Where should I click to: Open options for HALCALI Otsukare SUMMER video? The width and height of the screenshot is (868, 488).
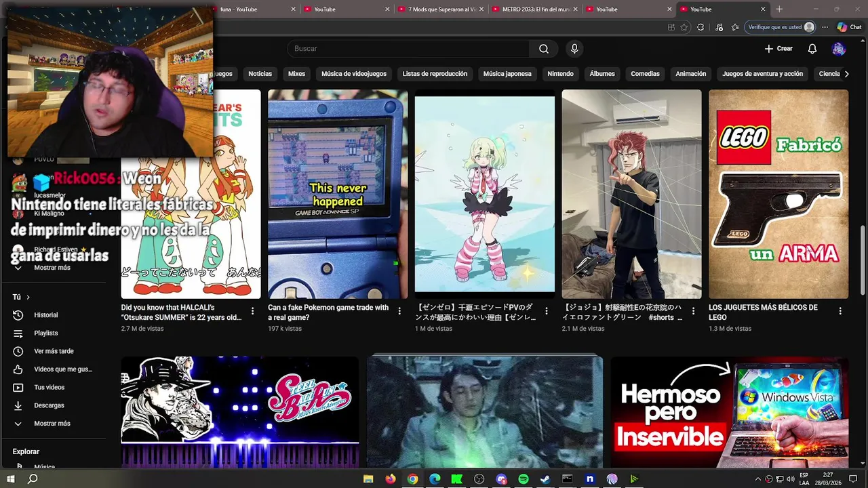[x=253, y=311]
